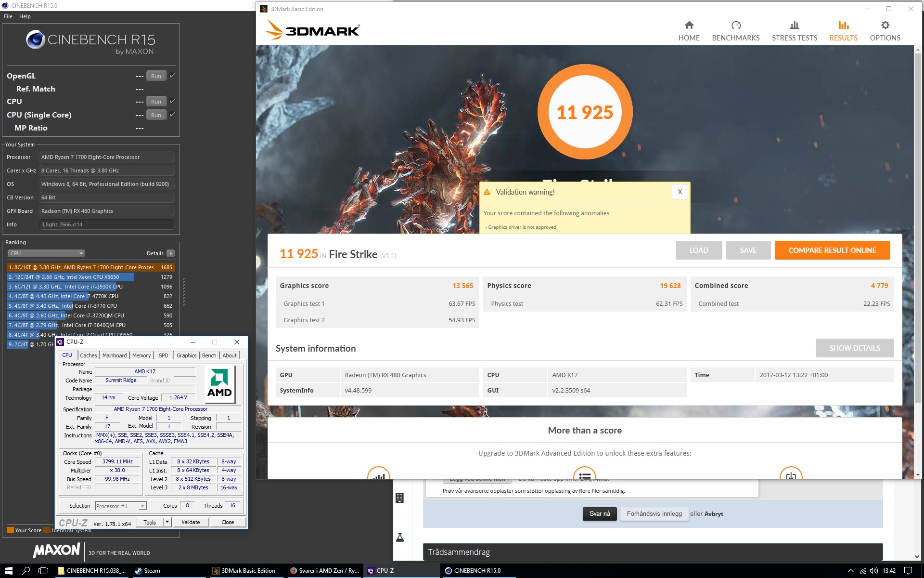Run the OpenGL benchmark
Screen dimensions: 924x578
point(156,76)
